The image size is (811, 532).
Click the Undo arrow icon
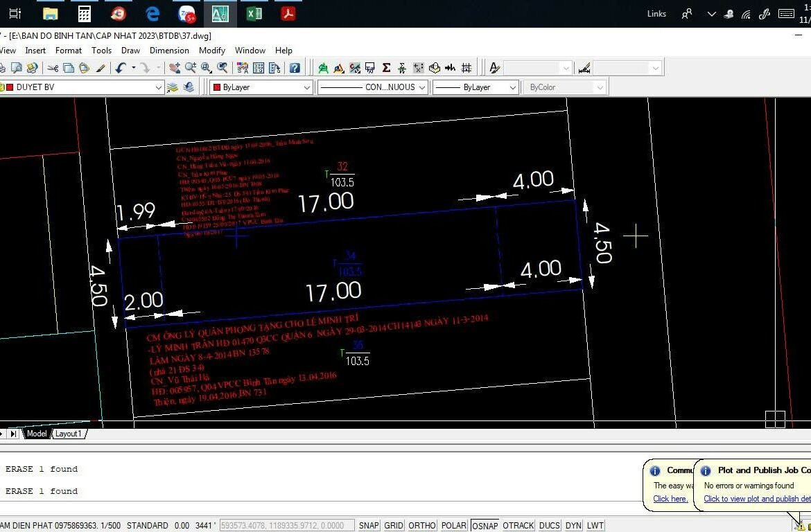(x=121, y=68)
